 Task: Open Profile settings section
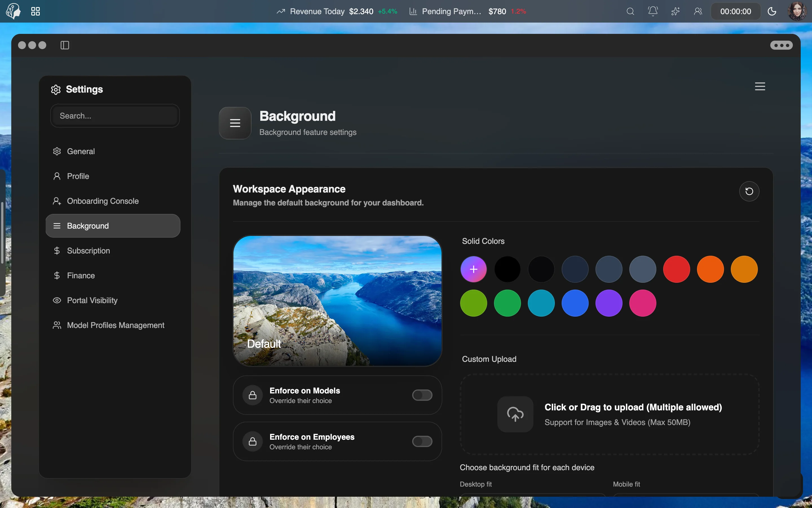[113, 176]
